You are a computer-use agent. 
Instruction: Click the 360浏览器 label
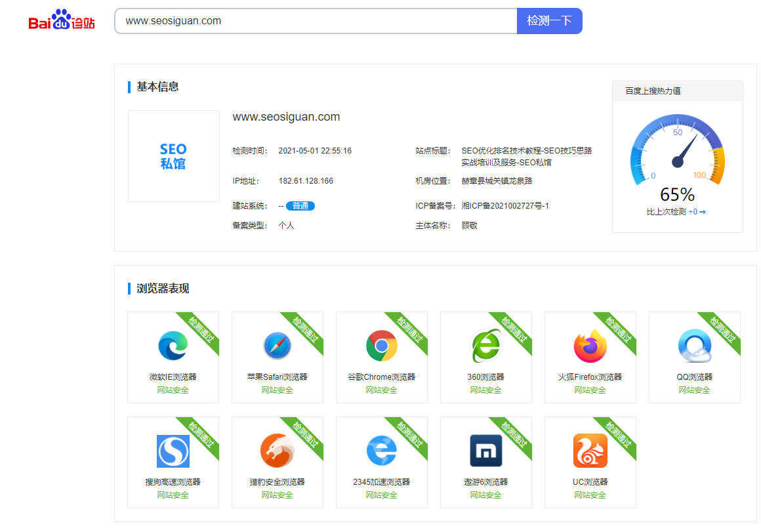point(486,377)
